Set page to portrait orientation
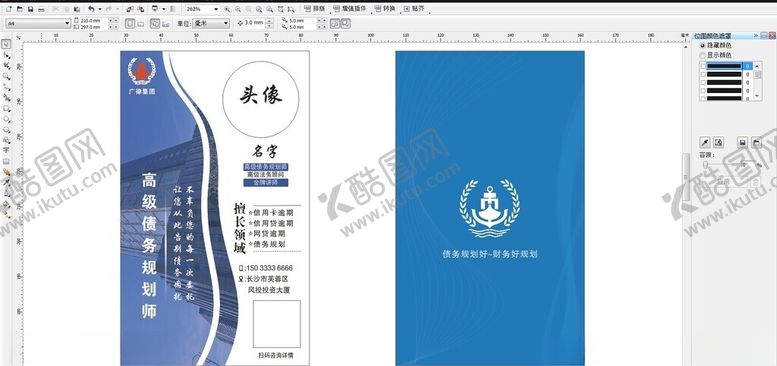 click(x=130, y=23)
